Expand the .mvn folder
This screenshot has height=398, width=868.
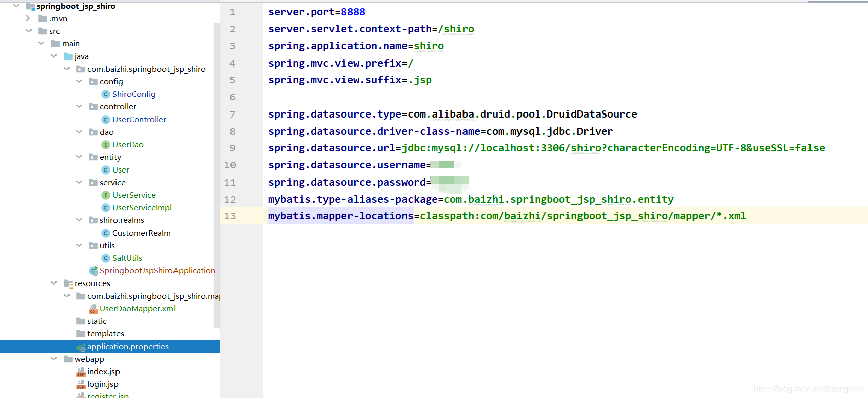[x=28, y=18]
